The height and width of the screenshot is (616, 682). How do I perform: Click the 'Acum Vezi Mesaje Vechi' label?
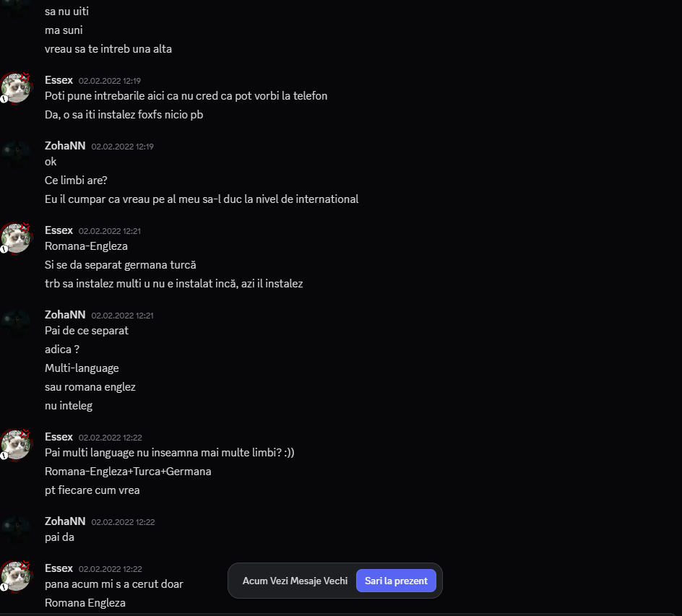(295, 581)
